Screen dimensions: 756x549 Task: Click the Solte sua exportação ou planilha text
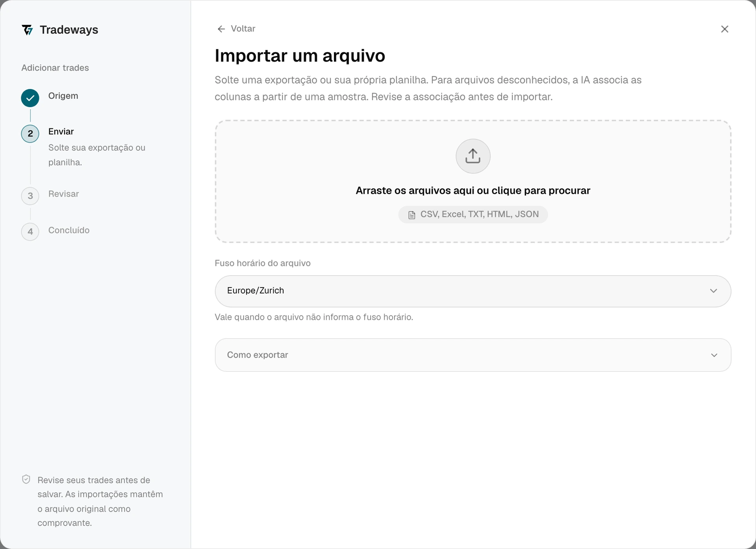97,155
